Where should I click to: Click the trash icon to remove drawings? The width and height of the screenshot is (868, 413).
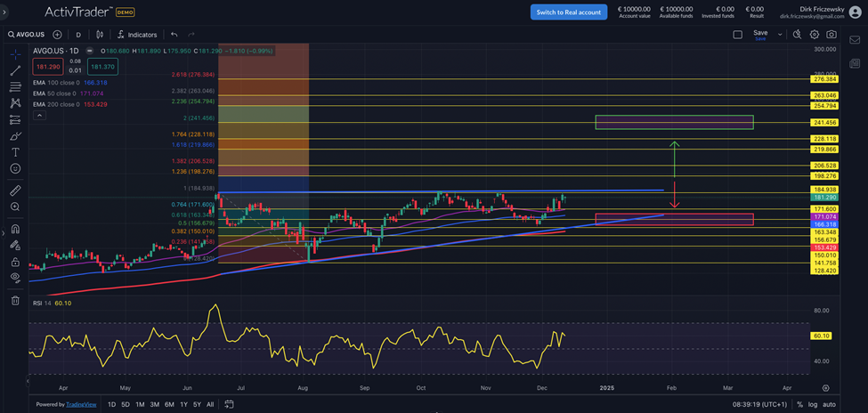tap(15, 301)
